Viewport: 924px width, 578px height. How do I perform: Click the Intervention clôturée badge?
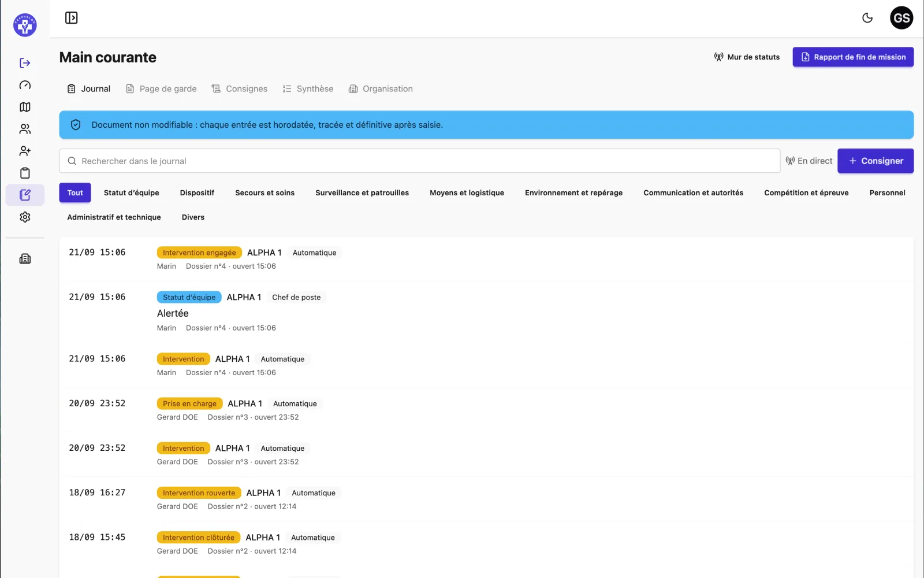(x=199, y=538)
